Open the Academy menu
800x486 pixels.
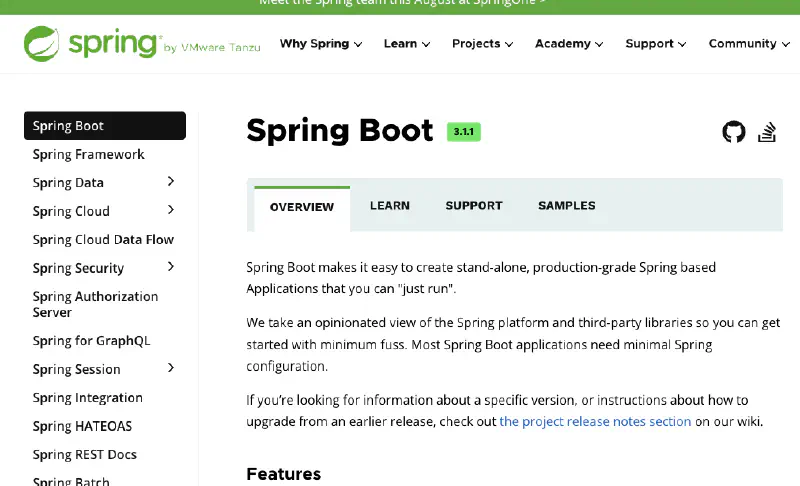[x=569, y=44]
